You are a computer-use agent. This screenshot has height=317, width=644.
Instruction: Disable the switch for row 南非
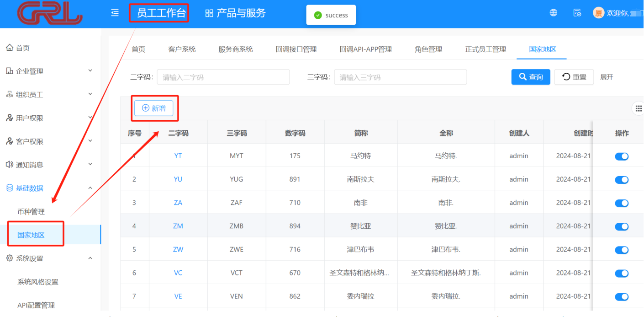622,203
